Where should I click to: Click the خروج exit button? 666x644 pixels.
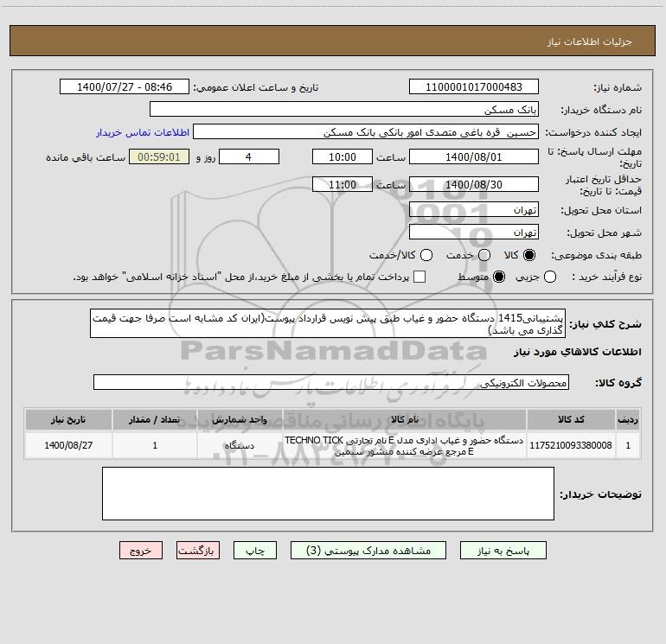pos(141,550)
